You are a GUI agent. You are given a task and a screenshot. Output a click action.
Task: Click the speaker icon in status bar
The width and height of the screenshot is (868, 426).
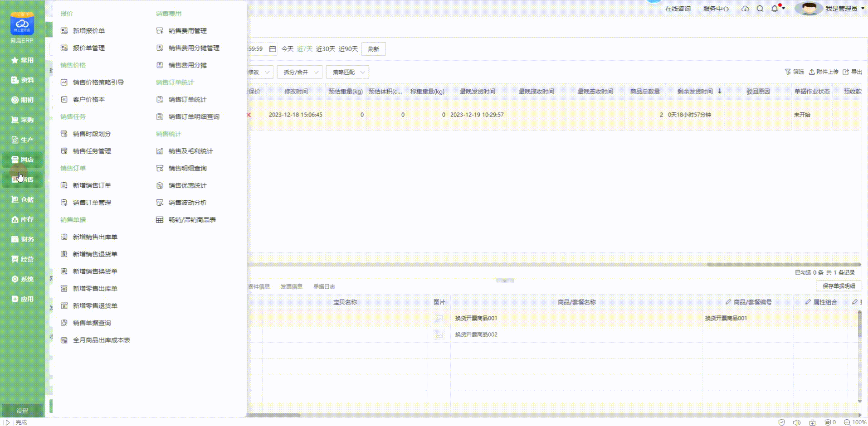(796, 422)
